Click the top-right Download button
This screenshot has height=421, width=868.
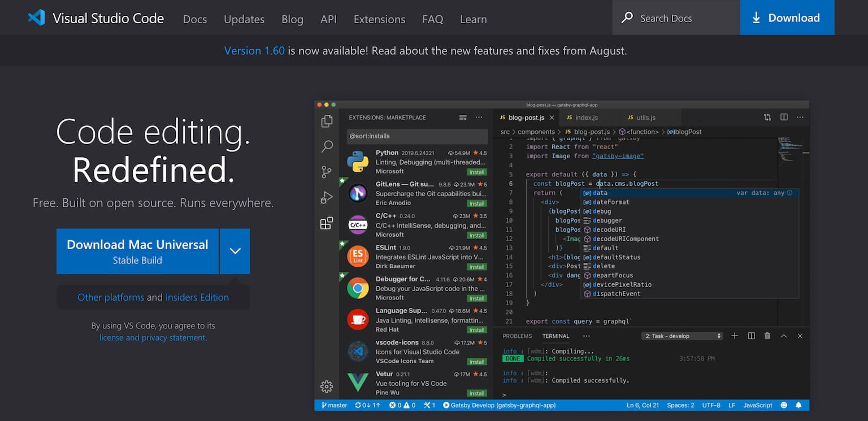point(787,18)
